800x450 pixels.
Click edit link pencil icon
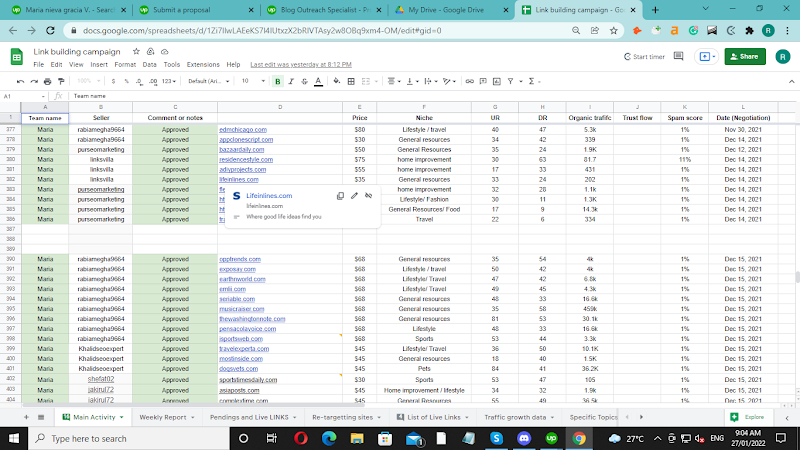pos(355,196)
